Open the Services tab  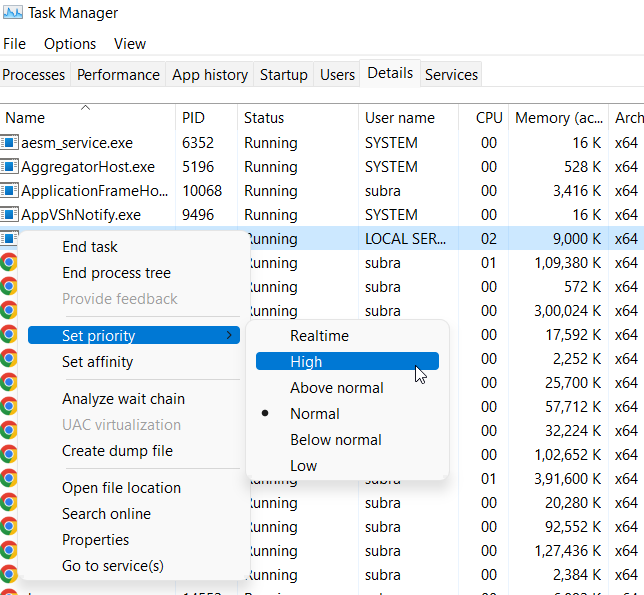[451, 75]
